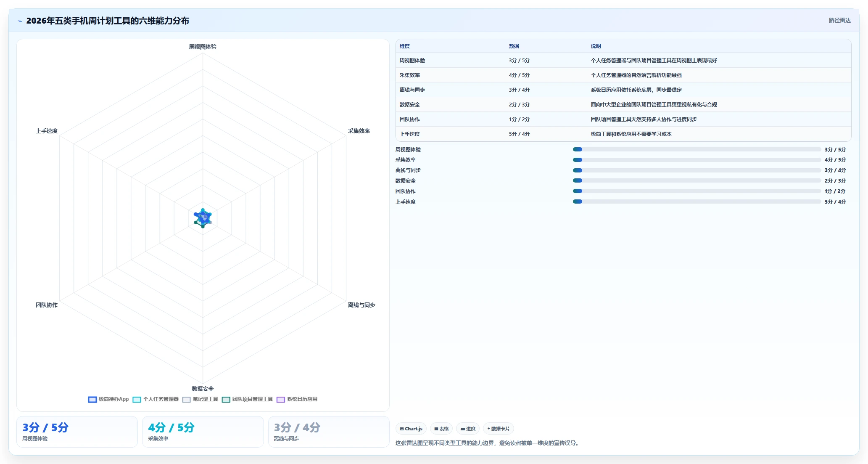The image size is (868, 464).
Task: Click table cell 系统日历应用依托系统底层，同步最稳定
Action: [x=636, y=90]
